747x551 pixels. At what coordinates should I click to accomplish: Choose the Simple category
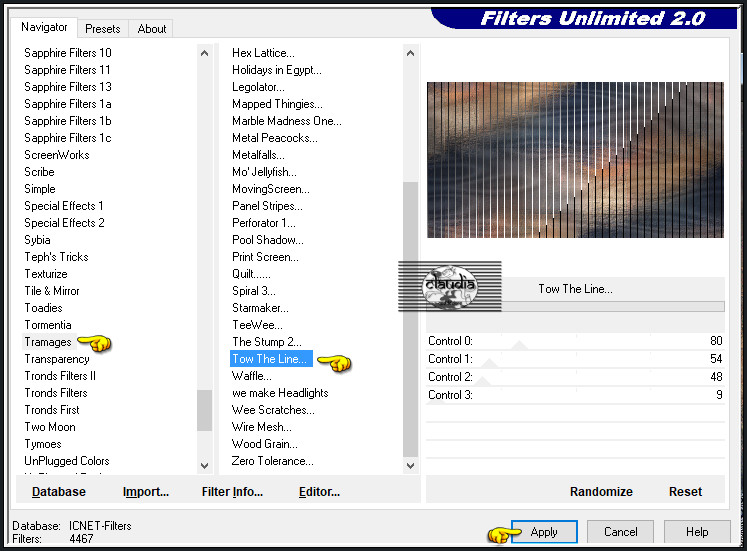(x=40, y=189)
